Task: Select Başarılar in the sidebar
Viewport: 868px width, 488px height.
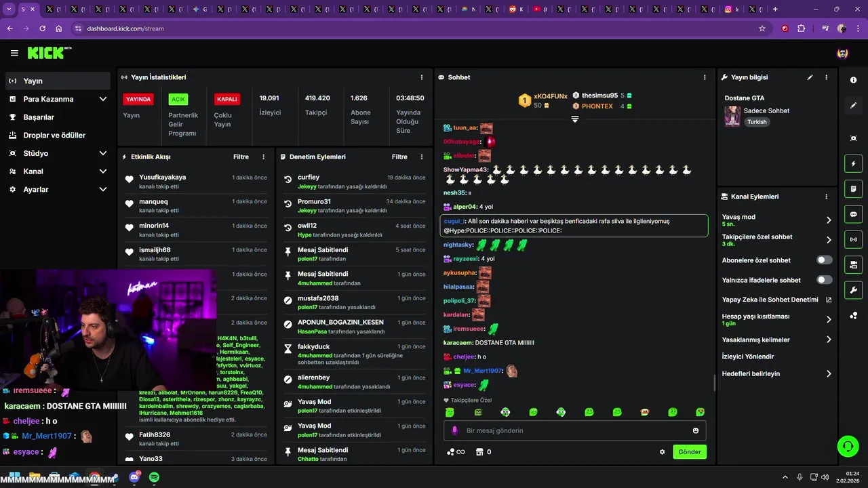Action: [58, 117]
